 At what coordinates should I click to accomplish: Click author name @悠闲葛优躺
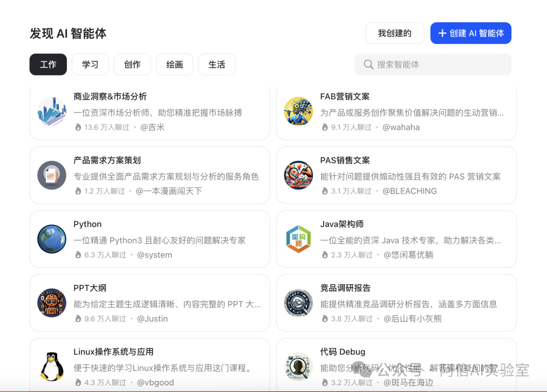(x=409, y=255)
